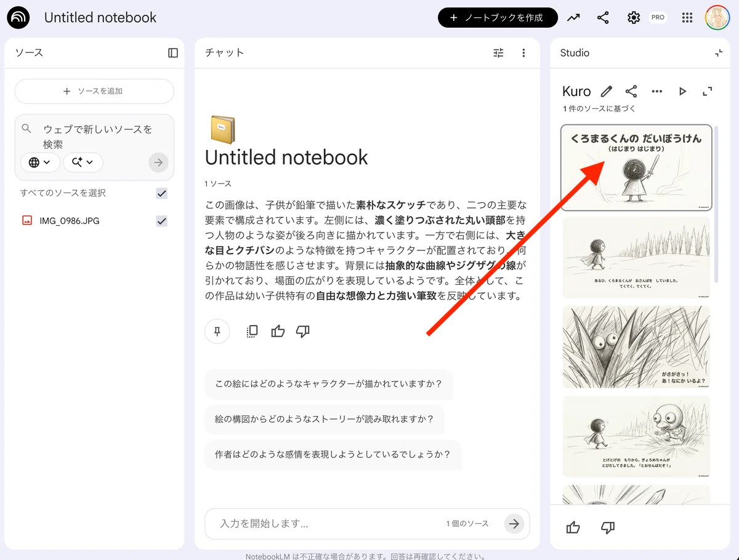Open the Google apps grid
Screen dimensions: 739x560
(x=687, y=18)
